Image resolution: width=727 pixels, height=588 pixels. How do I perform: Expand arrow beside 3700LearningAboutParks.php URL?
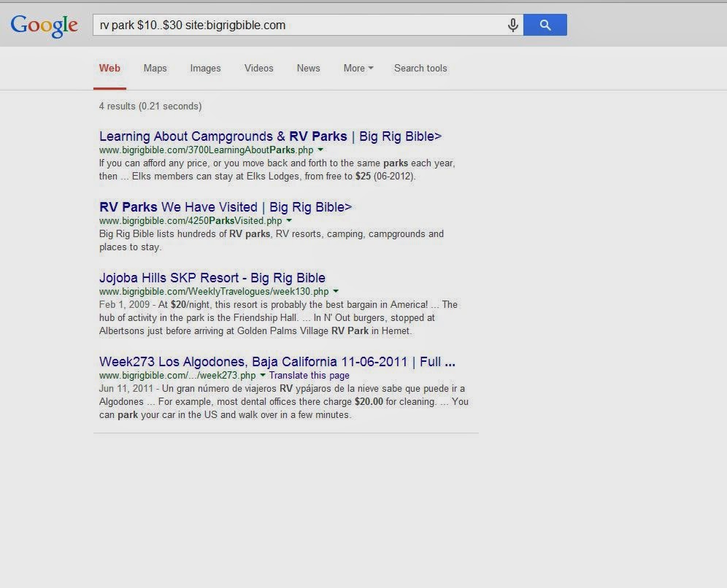[320, 150]
